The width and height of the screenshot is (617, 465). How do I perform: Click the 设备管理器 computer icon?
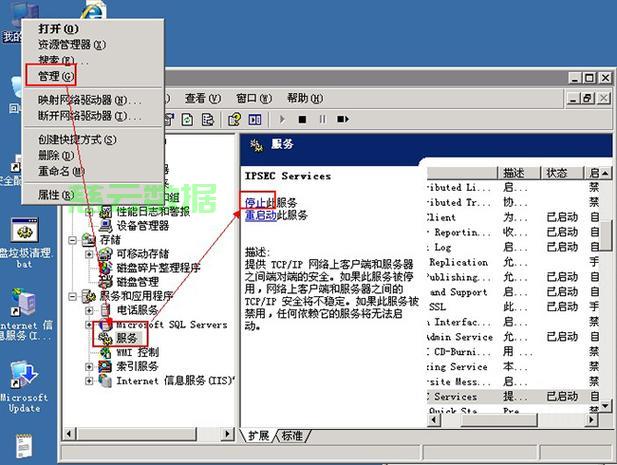pyautogui.click(x=105, y=225)
